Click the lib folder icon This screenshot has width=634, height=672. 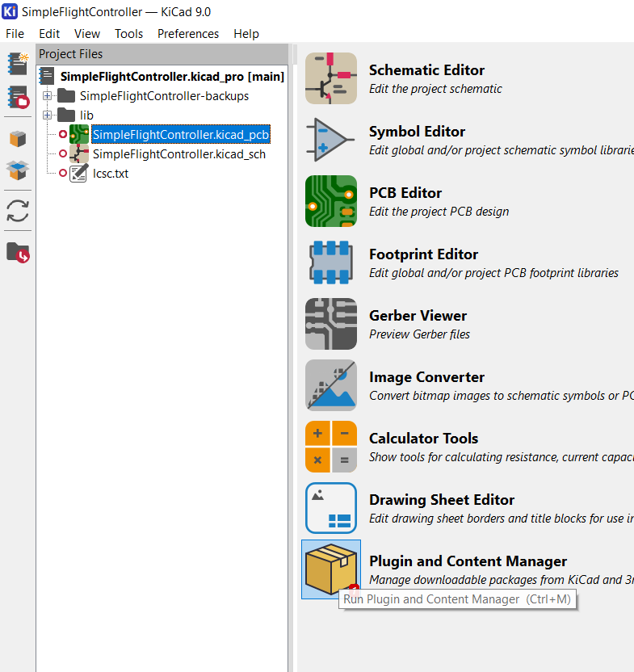click(66, 115)
